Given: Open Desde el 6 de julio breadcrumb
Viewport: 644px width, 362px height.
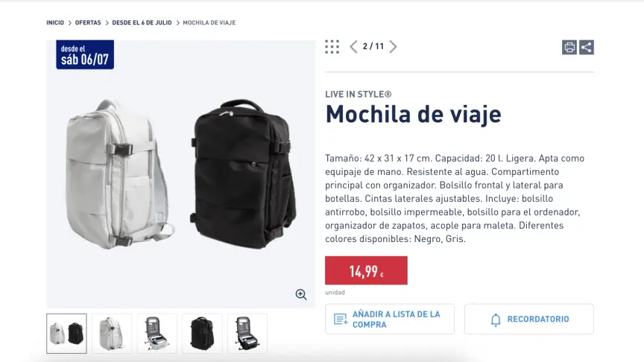Looking at the screenshot, I should coord(142,22).
